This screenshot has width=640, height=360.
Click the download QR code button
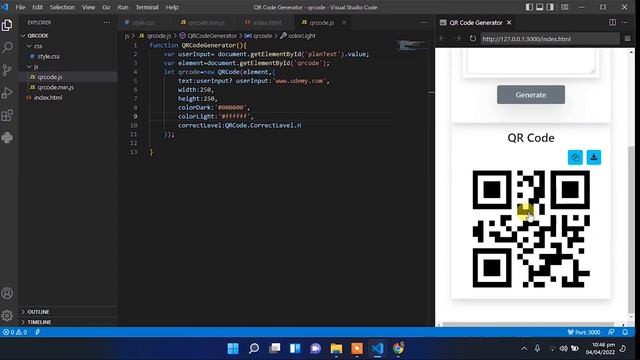(594, 157)
